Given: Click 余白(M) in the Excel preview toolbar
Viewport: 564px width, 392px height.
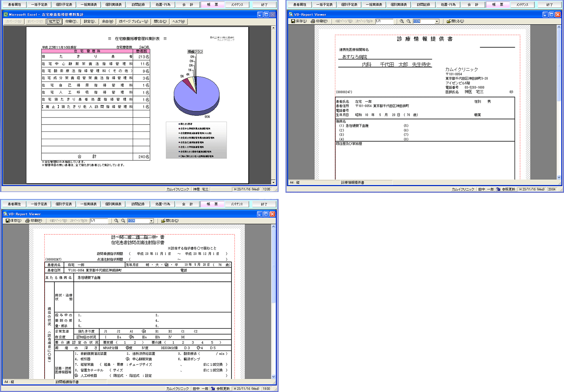Looking at the screenshot, I should (x=107, y=22).
